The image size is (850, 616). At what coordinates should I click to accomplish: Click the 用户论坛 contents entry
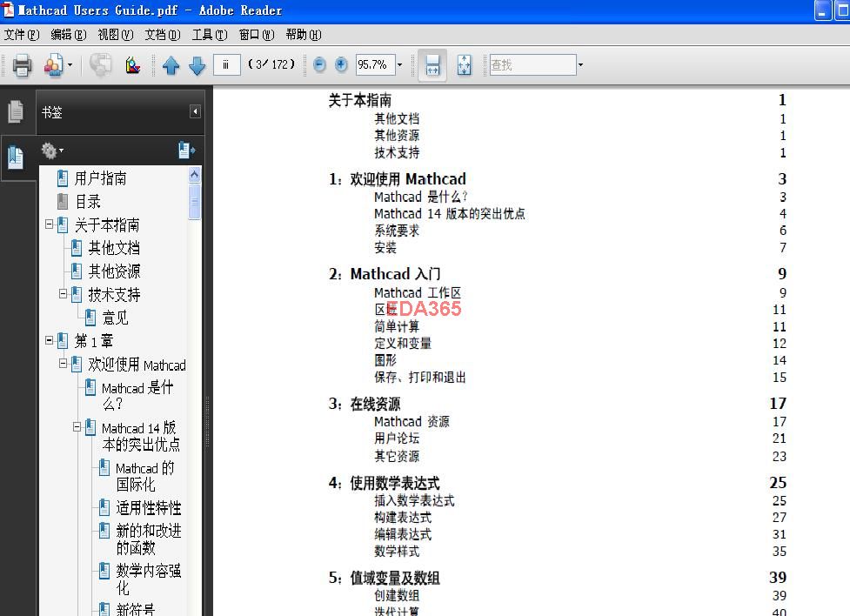click(x=397, y=439)
